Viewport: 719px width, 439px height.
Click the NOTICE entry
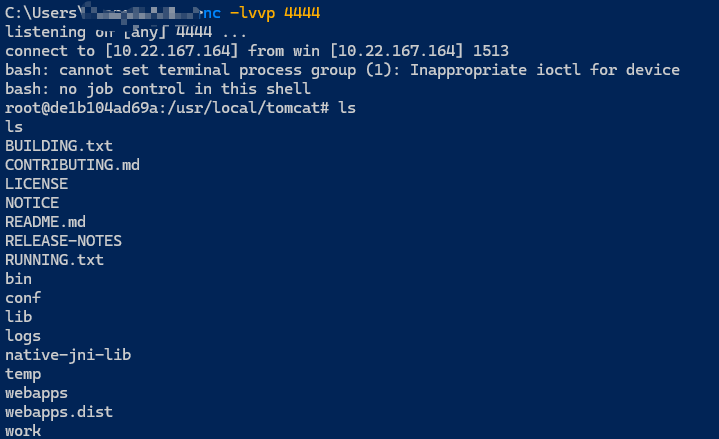point(32,203)
